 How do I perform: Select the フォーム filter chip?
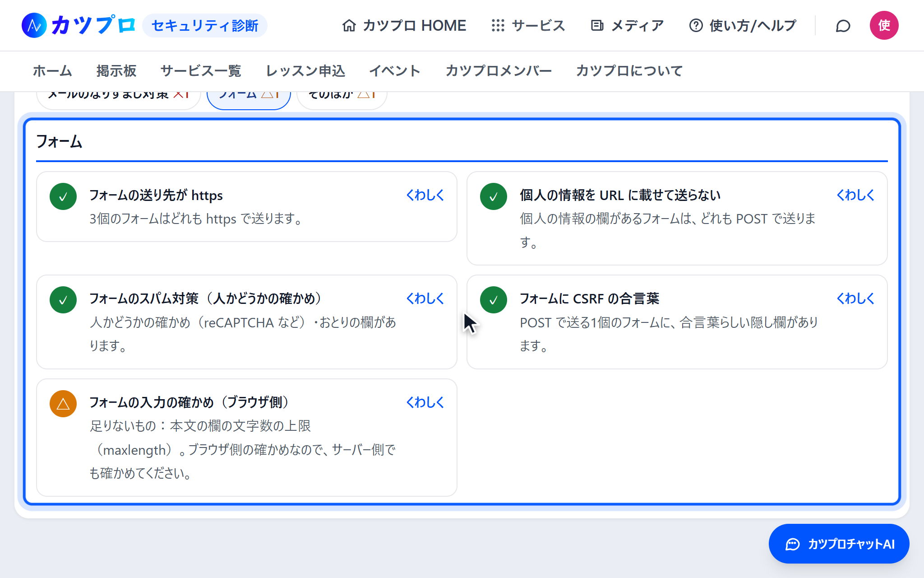249,100
